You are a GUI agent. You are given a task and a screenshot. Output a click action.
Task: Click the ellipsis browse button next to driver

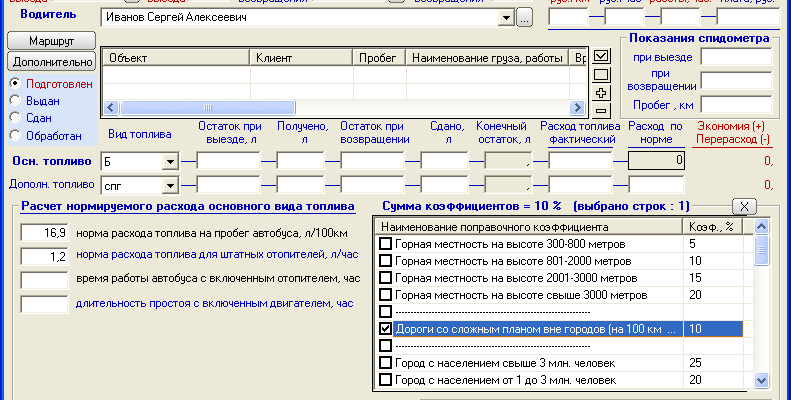pos(526,18)
